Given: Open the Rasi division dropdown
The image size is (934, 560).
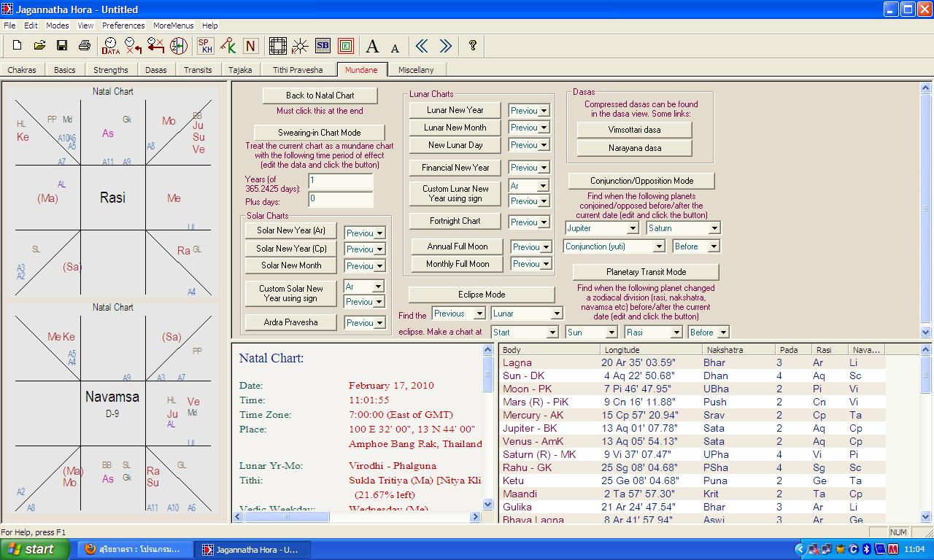Looking at the screenshot, I should (x=676, y=332).
